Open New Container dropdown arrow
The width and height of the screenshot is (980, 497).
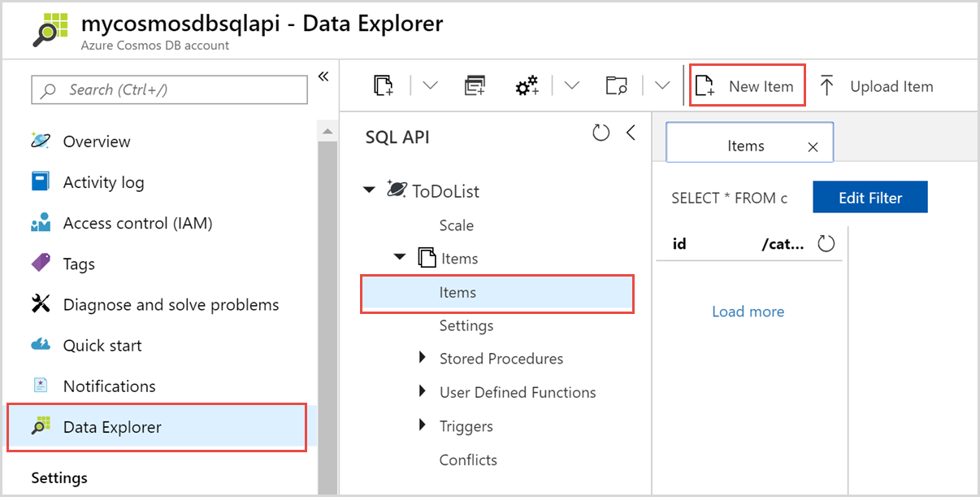tap(430, 85)
